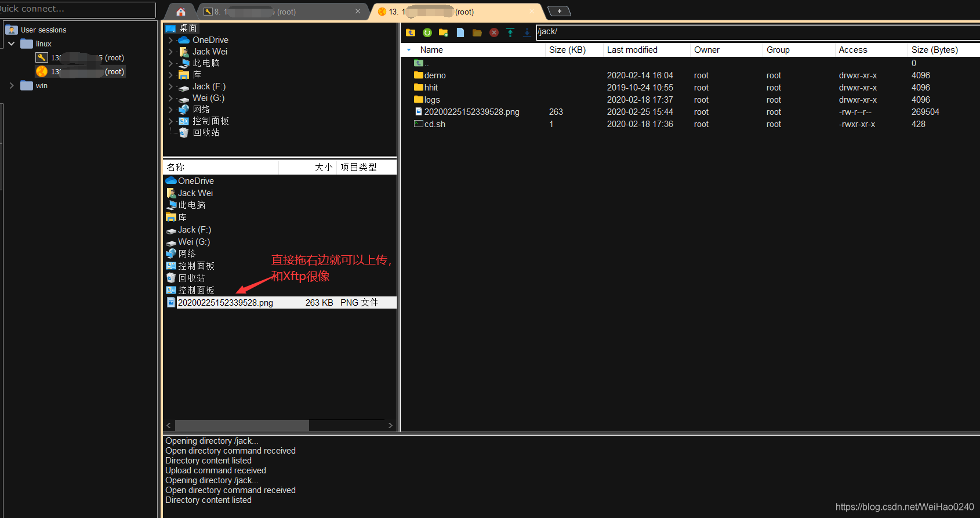Create a new remote folder

click(444, 32)
